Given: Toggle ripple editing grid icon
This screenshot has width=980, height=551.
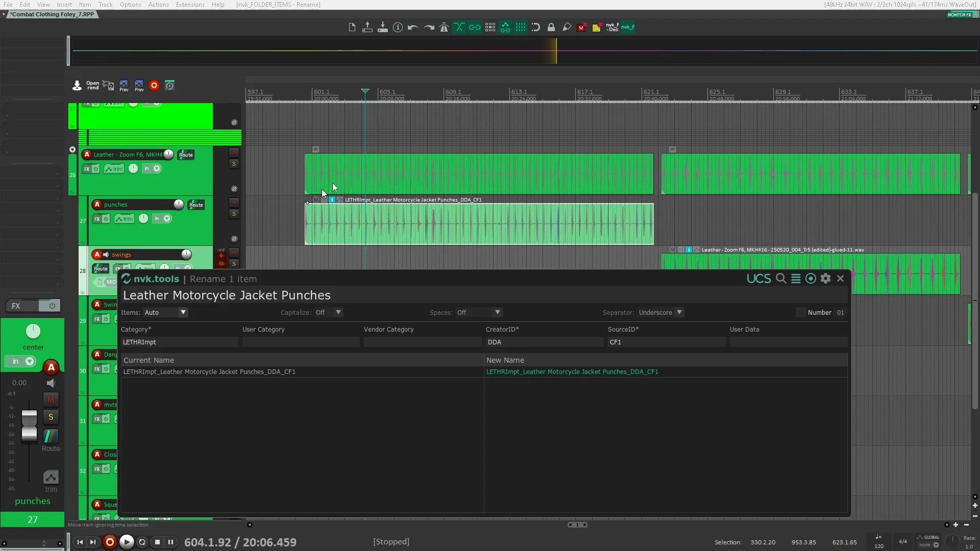Looking at the screenshot, I should click(490, 28).
